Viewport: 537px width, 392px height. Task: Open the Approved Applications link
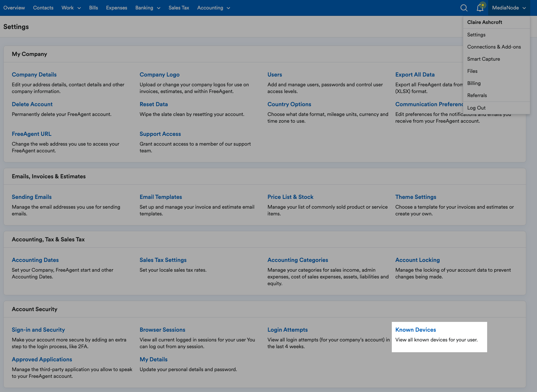tap(42, 359)
